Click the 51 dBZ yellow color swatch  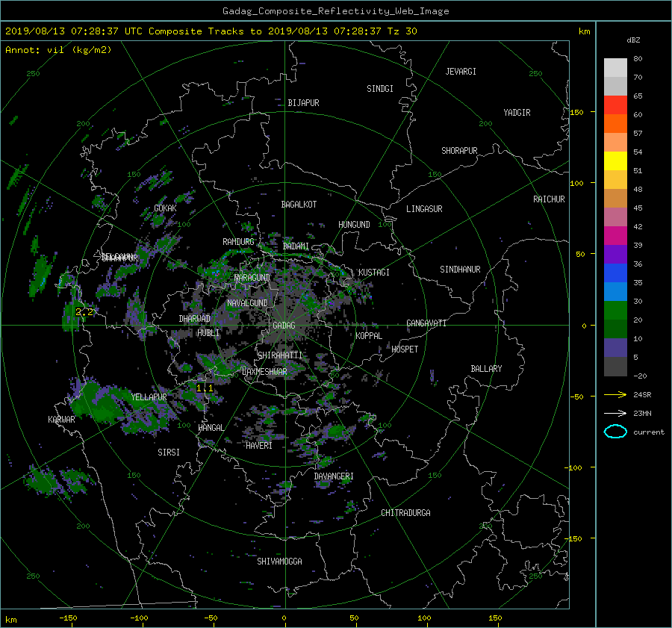pyautogui.click(x=615, y=161)
